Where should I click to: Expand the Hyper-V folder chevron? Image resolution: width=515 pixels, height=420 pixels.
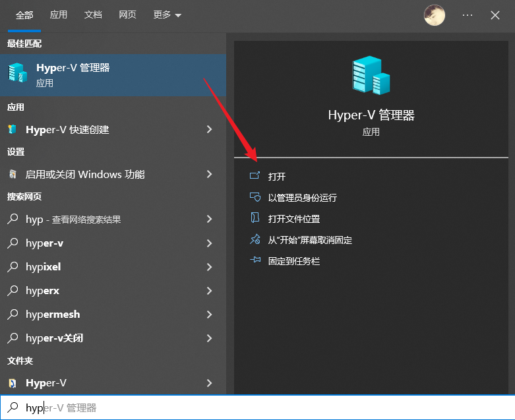coord(209,383)
